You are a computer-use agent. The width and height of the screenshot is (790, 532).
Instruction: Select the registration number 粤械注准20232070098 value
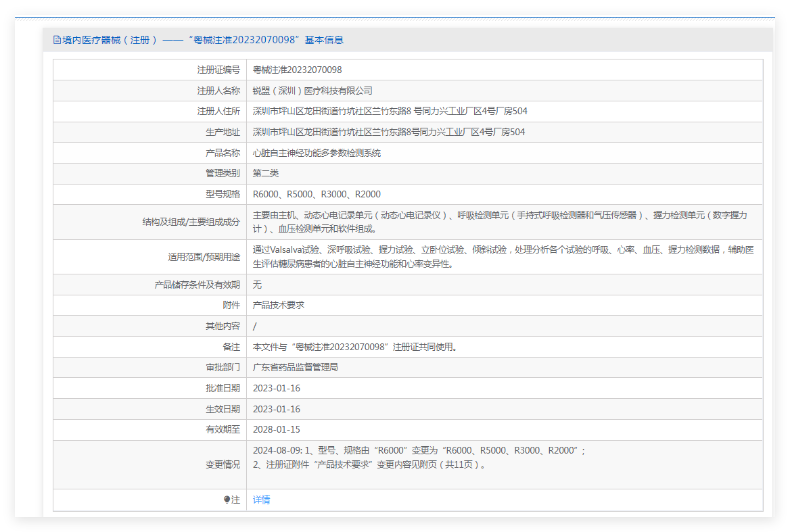click(x=297, y=70)
